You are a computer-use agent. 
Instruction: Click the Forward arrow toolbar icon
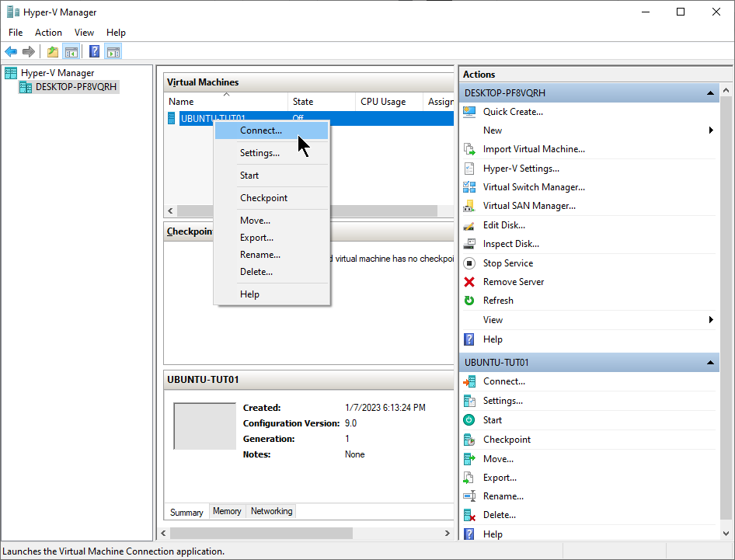coord(29,51)
